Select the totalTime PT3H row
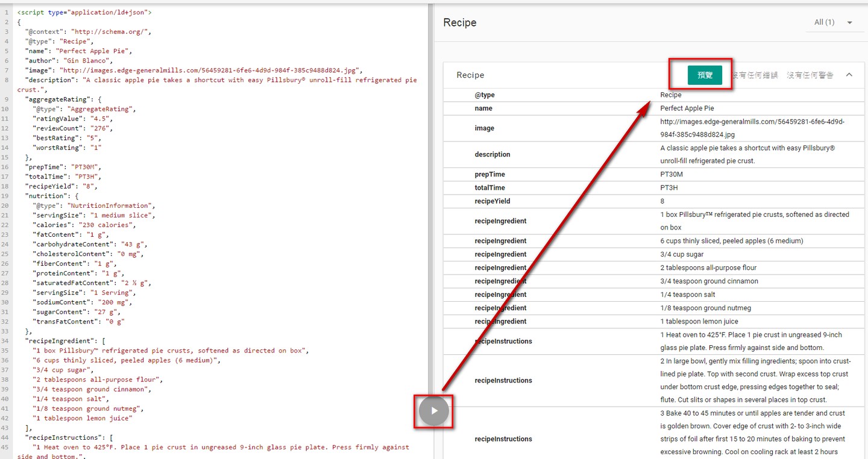The width and height of the screenshot is (868, 459). 653,188
